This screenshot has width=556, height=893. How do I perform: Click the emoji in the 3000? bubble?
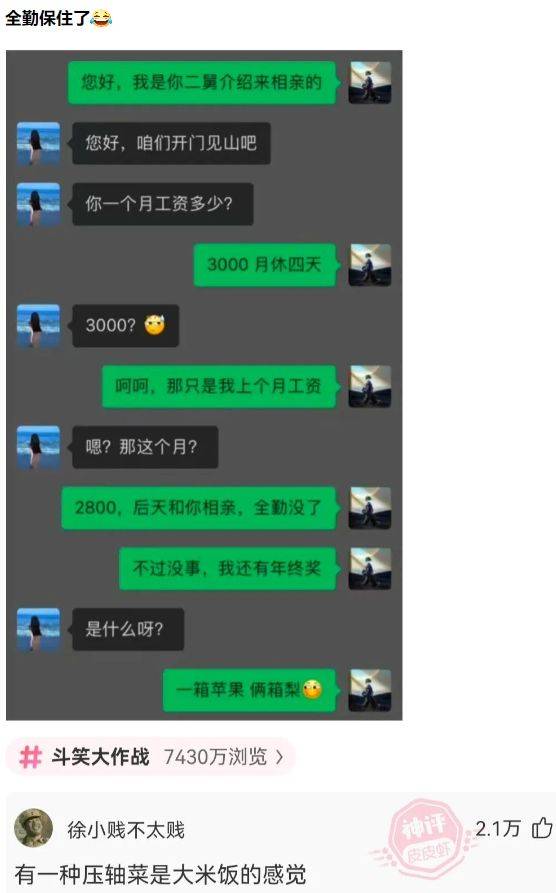click(x=154, y=325)
